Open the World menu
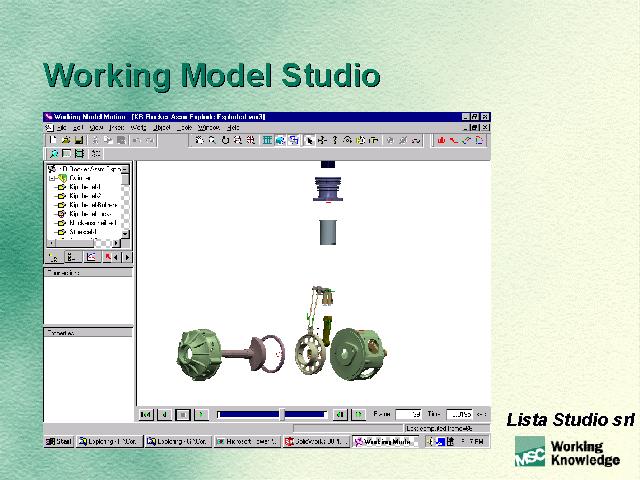 (138, 127)
